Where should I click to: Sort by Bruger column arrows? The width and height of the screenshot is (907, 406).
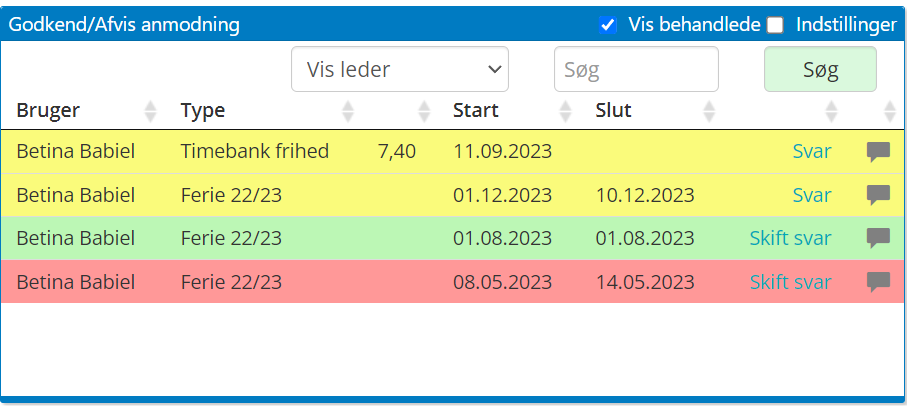coord(151,111)
